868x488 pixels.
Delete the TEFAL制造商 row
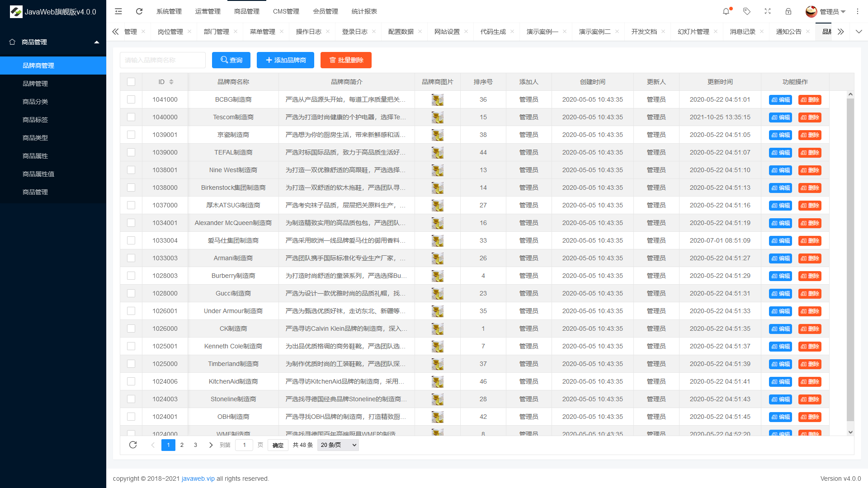(x=810, y=153)
